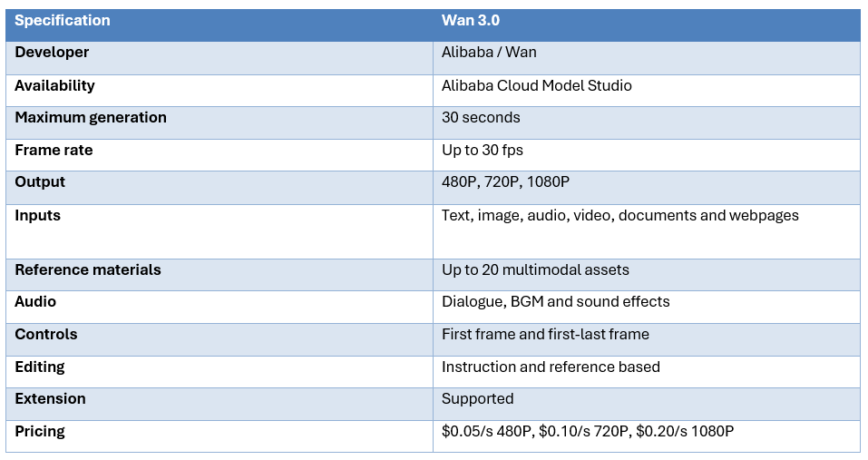Click the 'Up to 30 fps' value

[483, 150]
